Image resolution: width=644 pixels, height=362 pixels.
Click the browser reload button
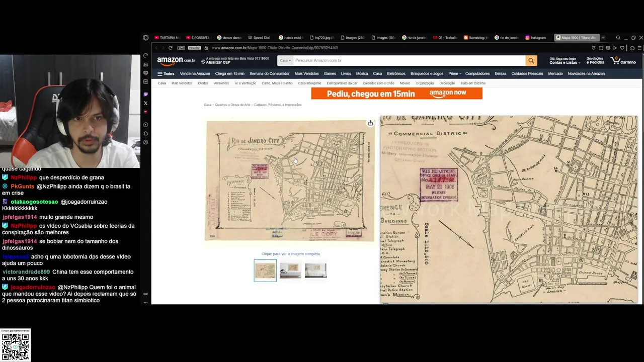point(171,48)
